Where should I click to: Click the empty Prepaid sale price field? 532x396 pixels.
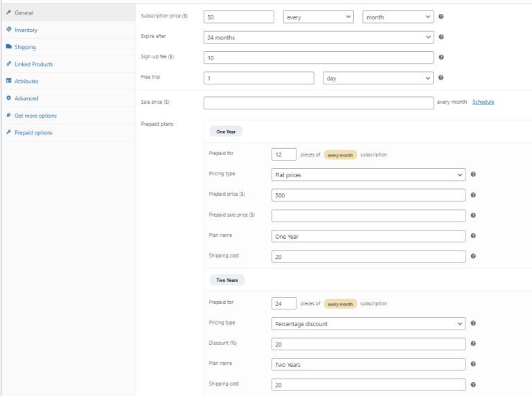(369, 216)
